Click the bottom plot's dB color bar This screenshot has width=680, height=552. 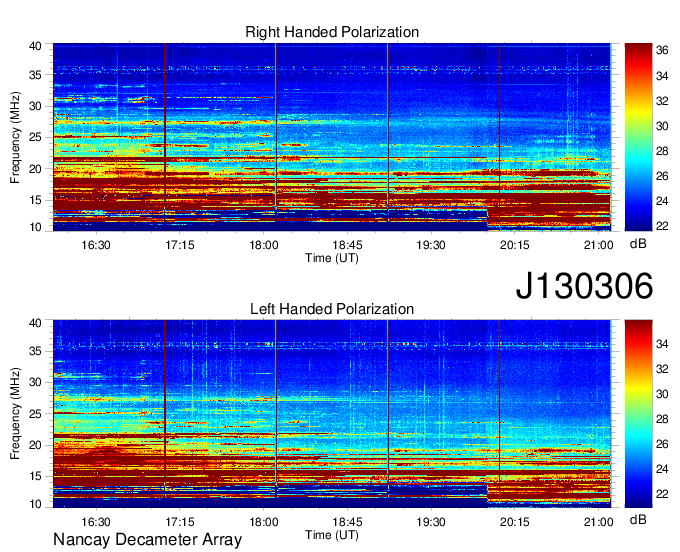coord(638,414)
